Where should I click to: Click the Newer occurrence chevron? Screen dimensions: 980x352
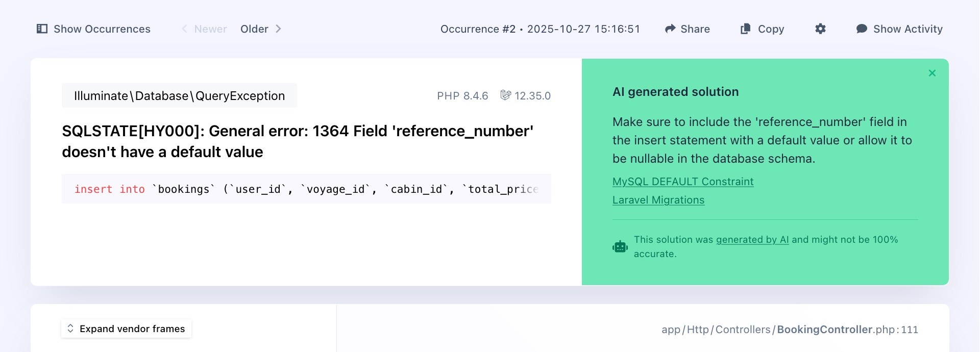tap(184, 29)
